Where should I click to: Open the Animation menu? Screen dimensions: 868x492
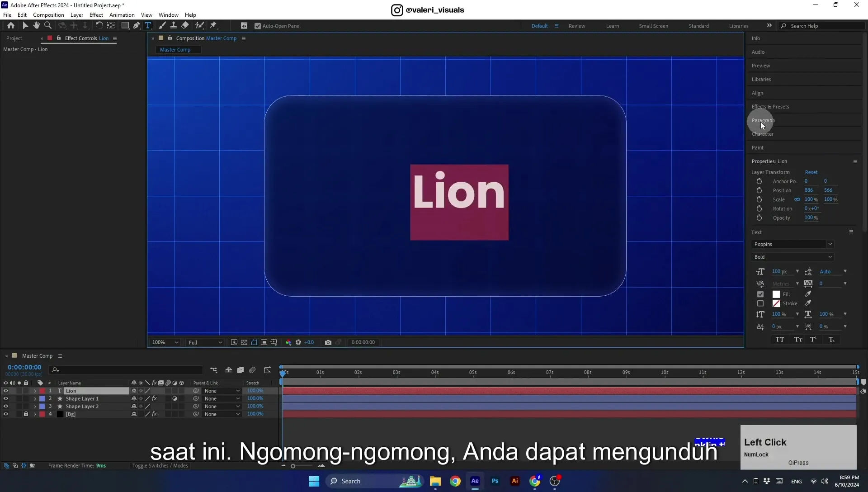coord(122,15)
